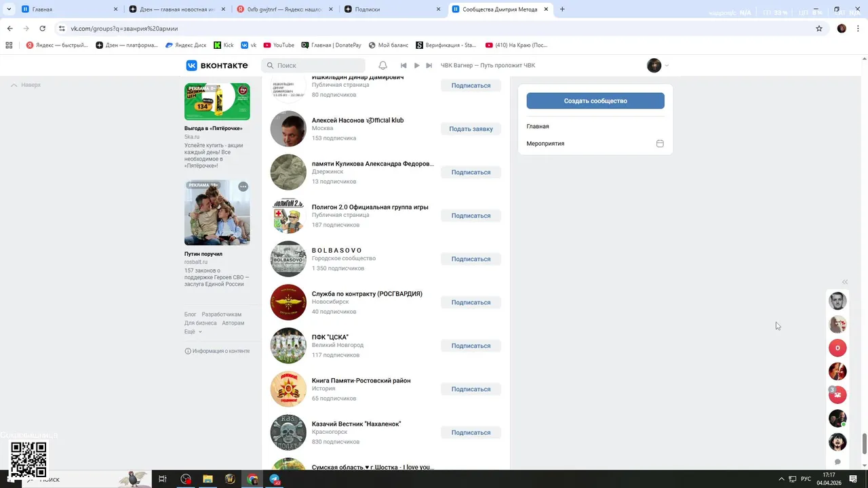The image size is (868, 488).
Task: Open the chat messages icon at sidebar bottom
Action: pos(837,462)
